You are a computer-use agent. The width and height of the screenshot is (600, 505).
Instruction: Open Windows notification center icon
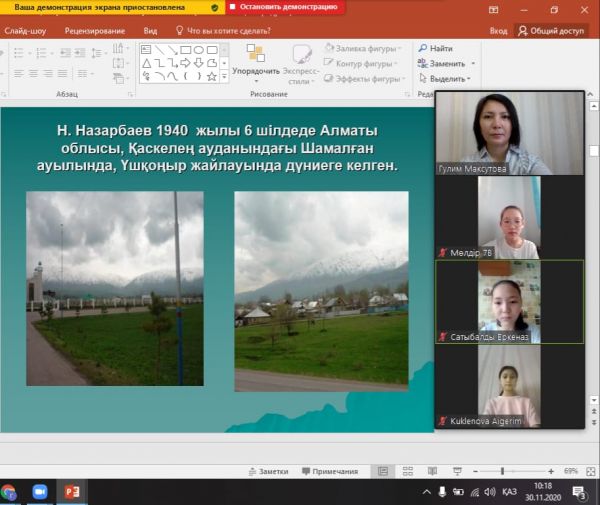(x=580, y=492)
